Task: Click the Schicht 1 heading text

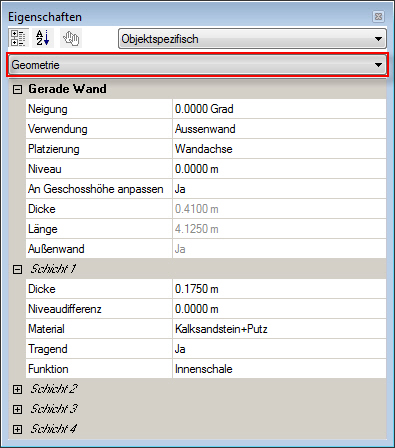Action: point(53,269)
